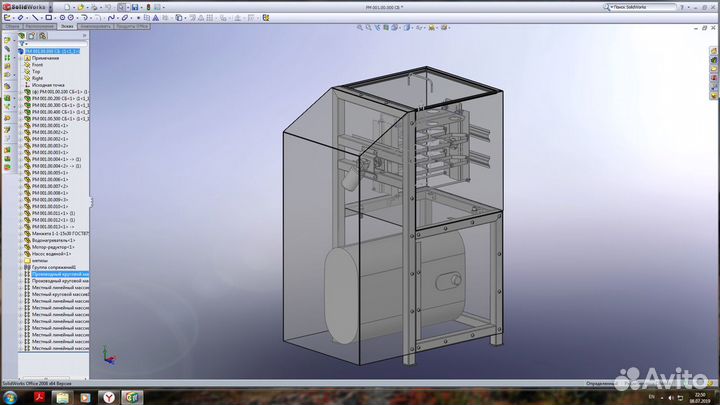Image resolution: width=720 pixels, height=405 pixels.
Task: Switch to the Сборка tab
Action: pos(12,27)
